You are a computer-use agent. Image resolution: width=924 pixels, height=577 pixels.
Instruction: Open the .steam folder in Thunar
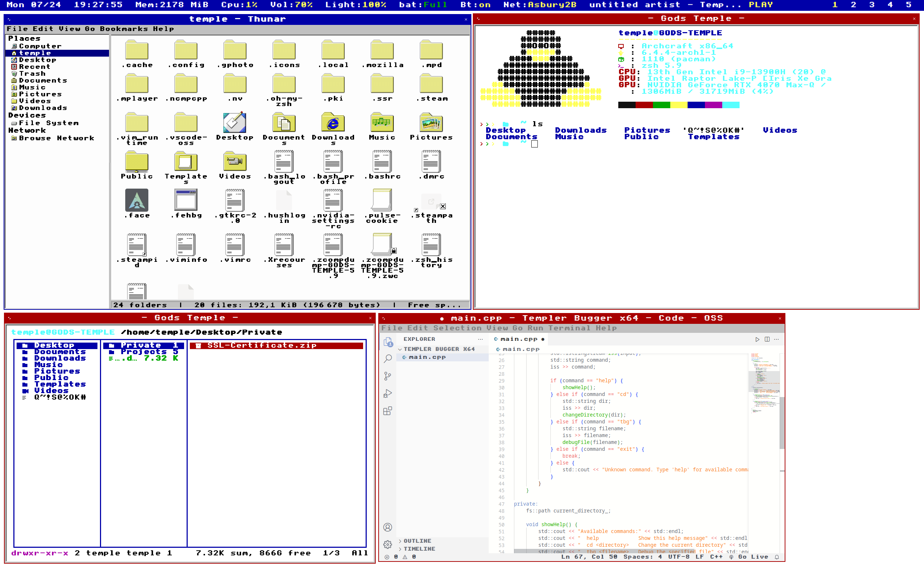[432, 85]
